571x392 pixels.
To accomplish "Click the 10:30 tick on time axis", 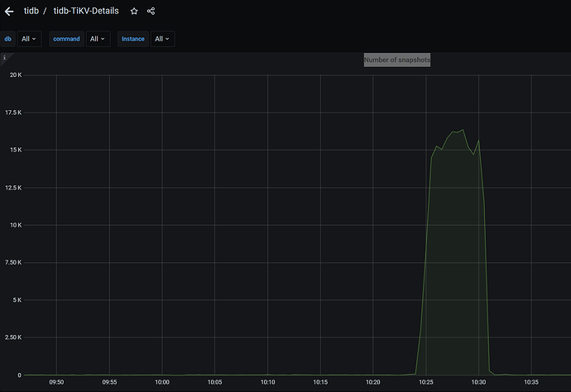I will point(478,382).
